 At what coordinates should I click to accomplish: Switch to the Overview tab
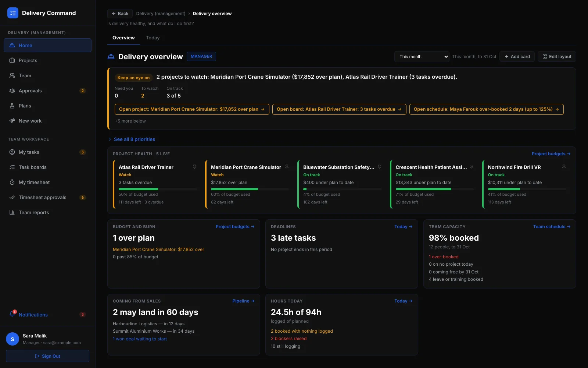[123, 38]
